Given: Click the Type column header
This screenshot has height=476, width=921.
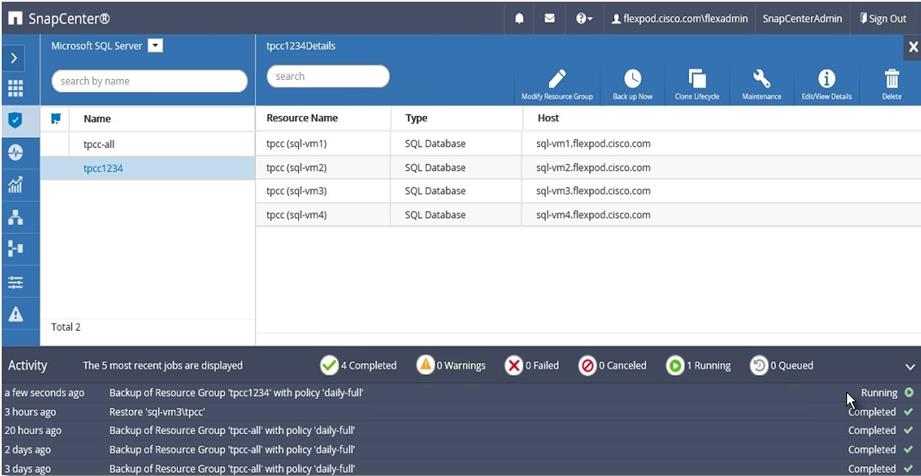Looking at the screenshot, I should click(416, 118).
